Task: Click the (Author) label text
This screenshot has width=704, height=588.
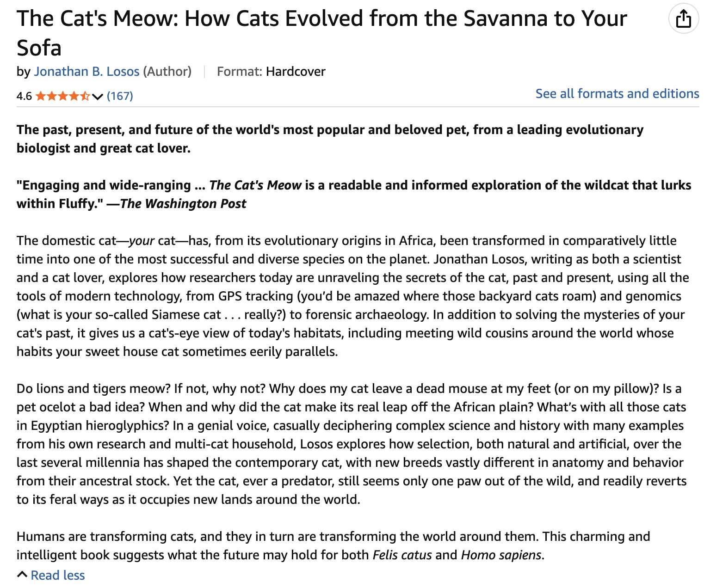Action: tap(167, 72)
